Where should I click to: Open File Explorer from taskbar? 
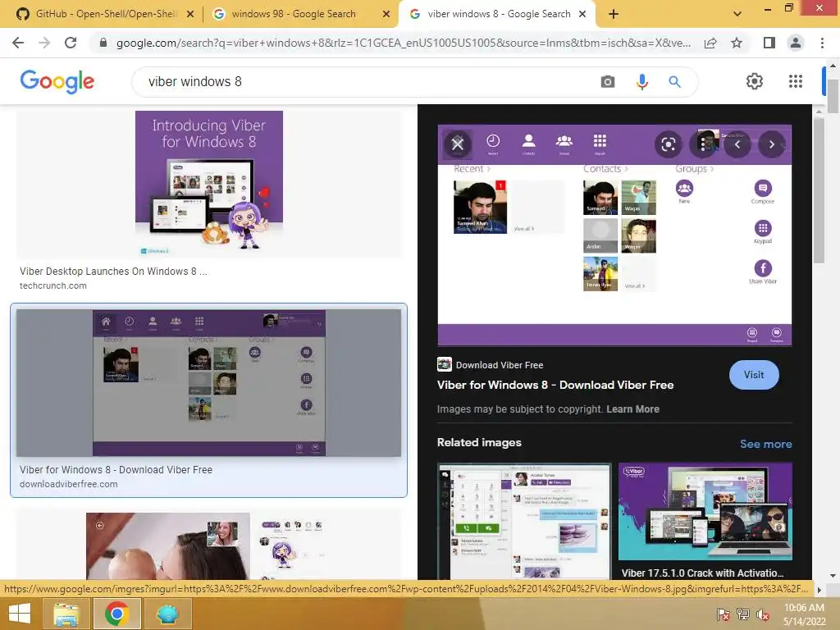(66, 614)
